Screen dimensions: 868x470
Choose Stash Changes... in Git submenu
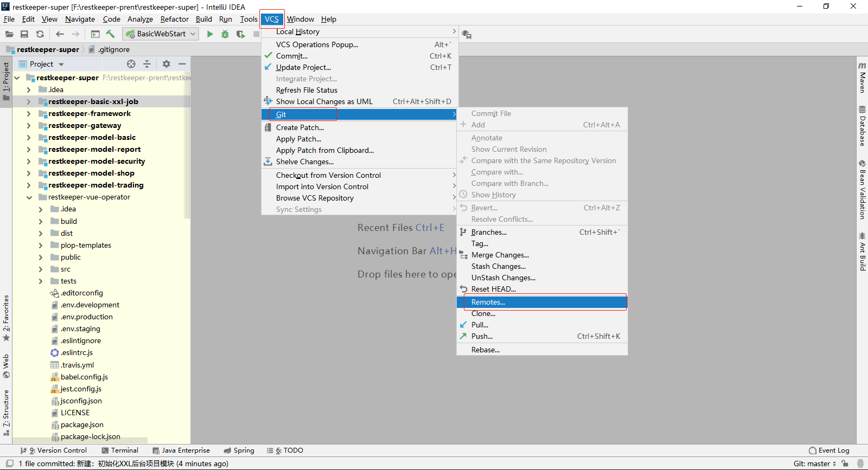[x=542, y=266]
